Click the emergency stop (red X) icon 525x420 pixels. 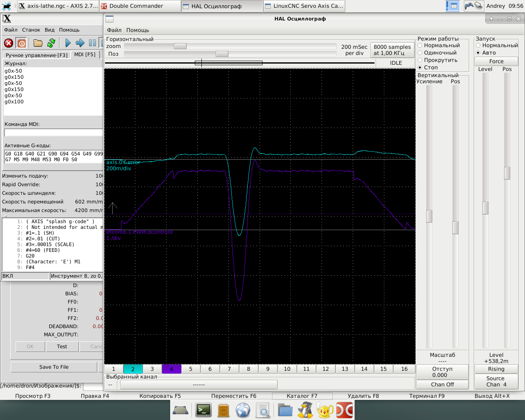(x=9, y=43)
